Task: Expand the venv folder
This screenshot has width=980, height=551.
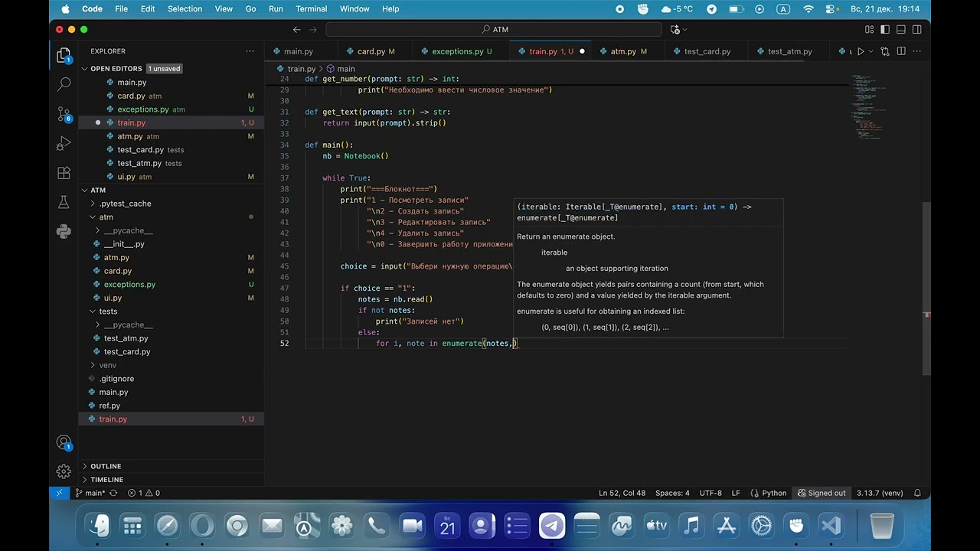Action: pyautogui.click(x=108, y=365)
